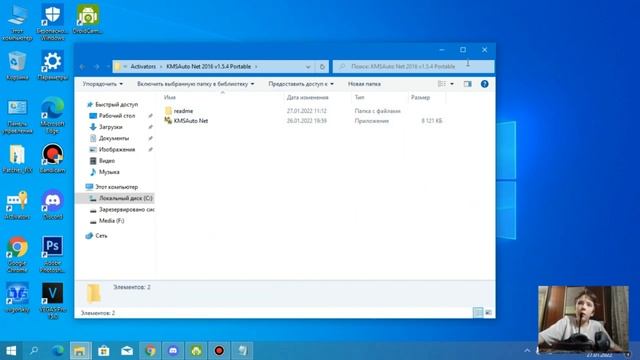Open Control Panel desktop icon
Viewport: 640px width, 360px height.
point(17,116)
